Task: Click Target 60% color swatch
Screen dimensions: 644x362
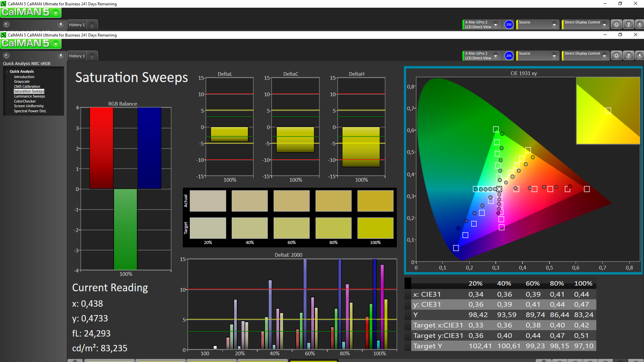Action: [x=291, y=228]
